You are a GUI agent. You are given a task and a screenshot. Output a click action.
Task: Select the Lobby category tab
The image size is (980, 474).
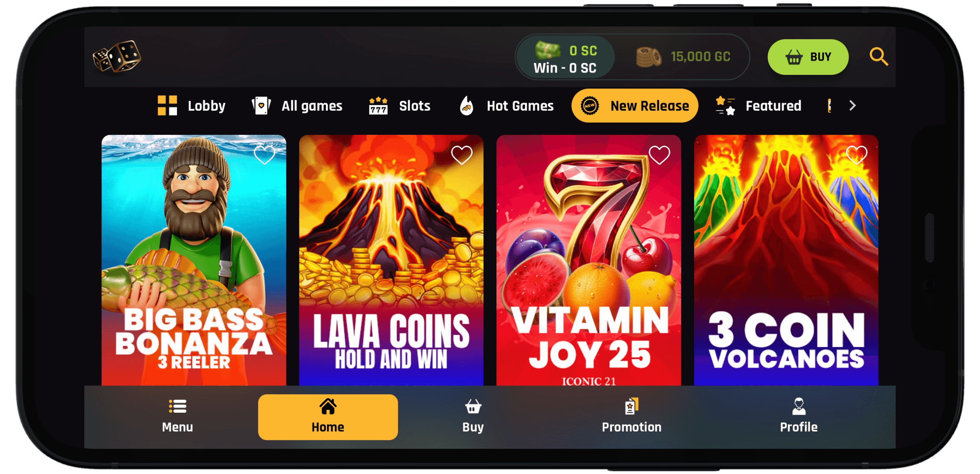(x=191, y=106)
